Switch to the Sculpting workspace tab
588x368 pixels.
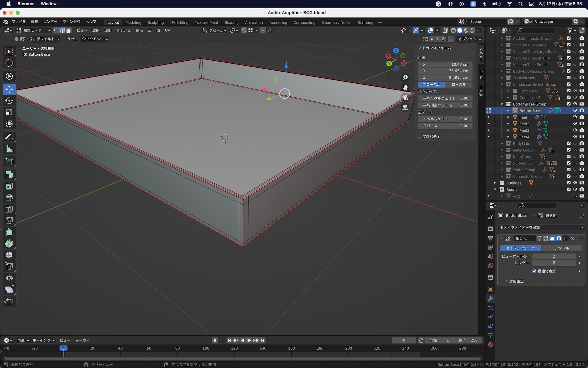click(156, 22)
